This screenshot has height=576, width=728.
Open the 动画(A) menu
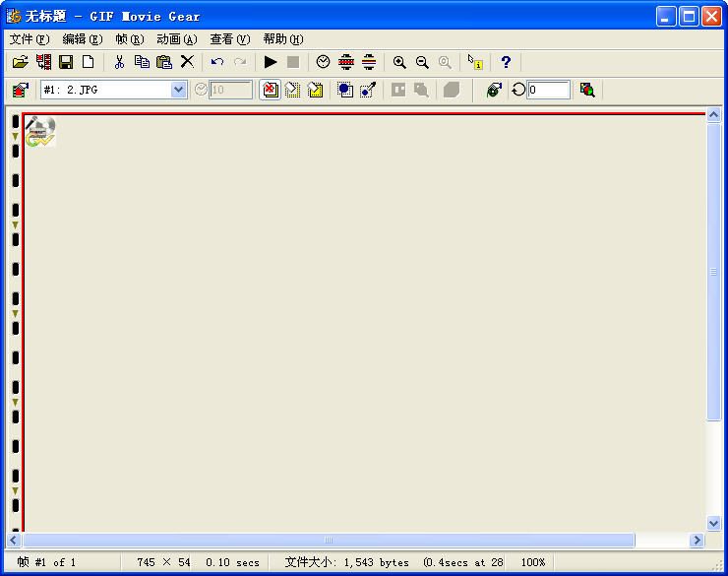click(176, 39)
